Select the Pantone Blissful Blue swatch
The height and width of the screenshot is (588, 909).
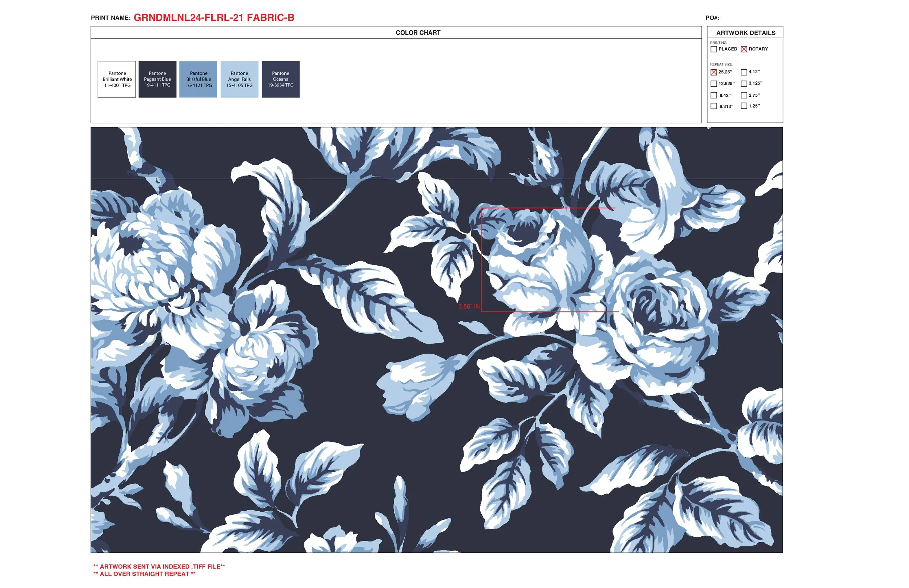199,79
